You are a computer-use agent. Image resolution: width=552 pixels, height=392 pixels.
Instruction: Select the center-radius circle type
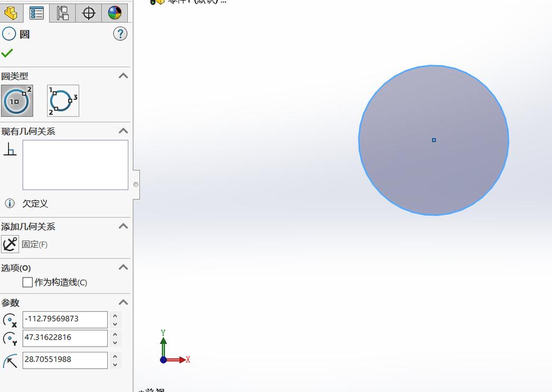click(x=17, y=101)
